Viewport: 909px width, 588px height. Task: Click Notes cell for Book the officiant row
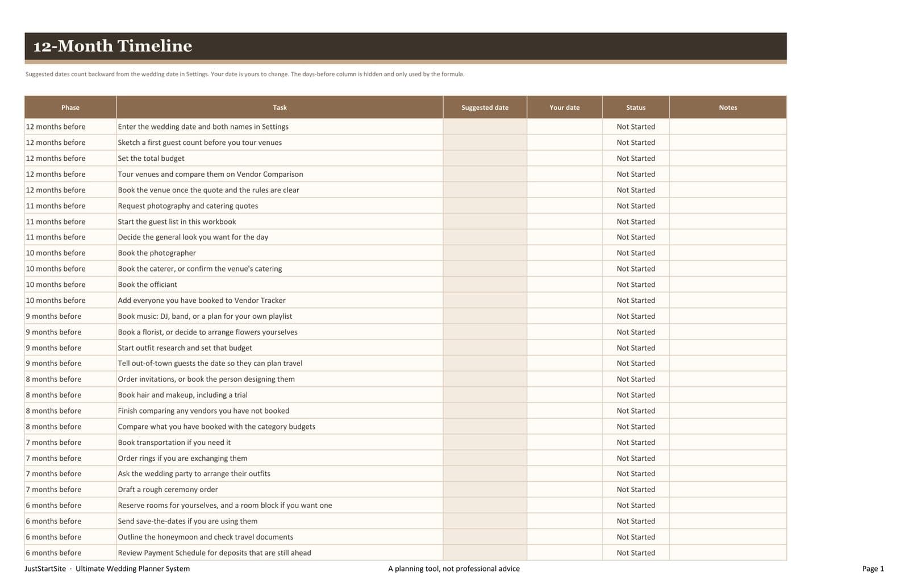pos(728,285)
